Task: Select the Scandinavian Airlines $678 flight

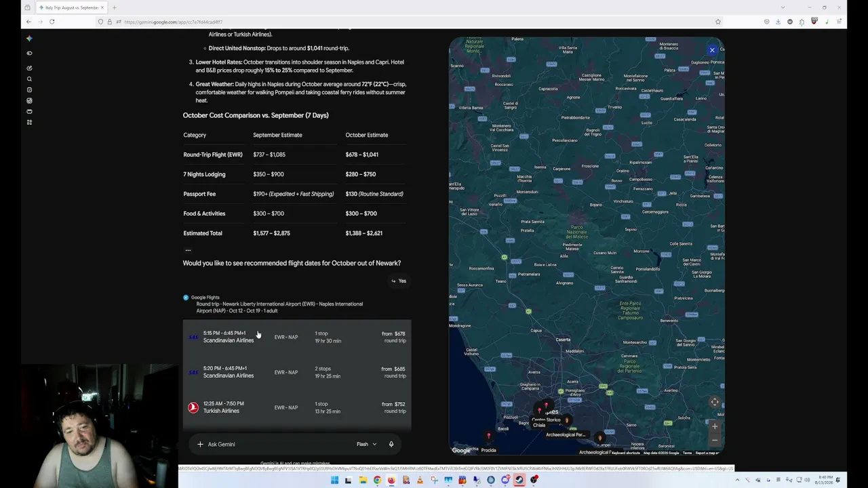Action: click(x=297, y=337)
